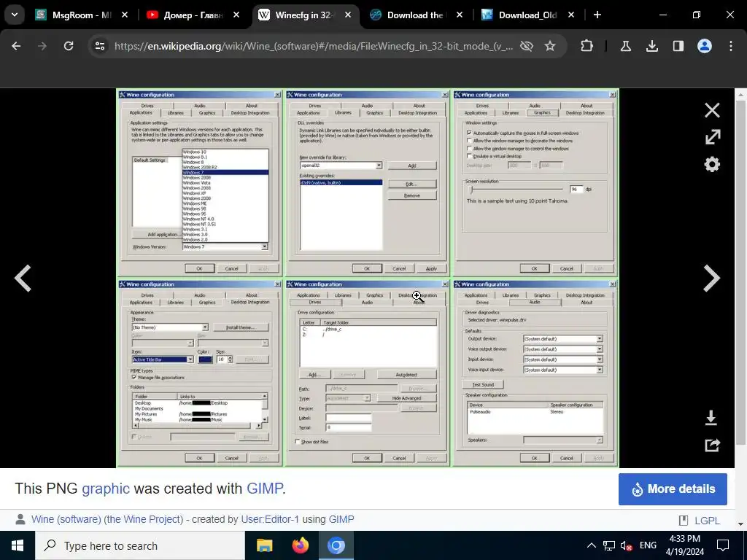Open a new browser tab
This screenshot has width=747, height=560.
[597, 15]
